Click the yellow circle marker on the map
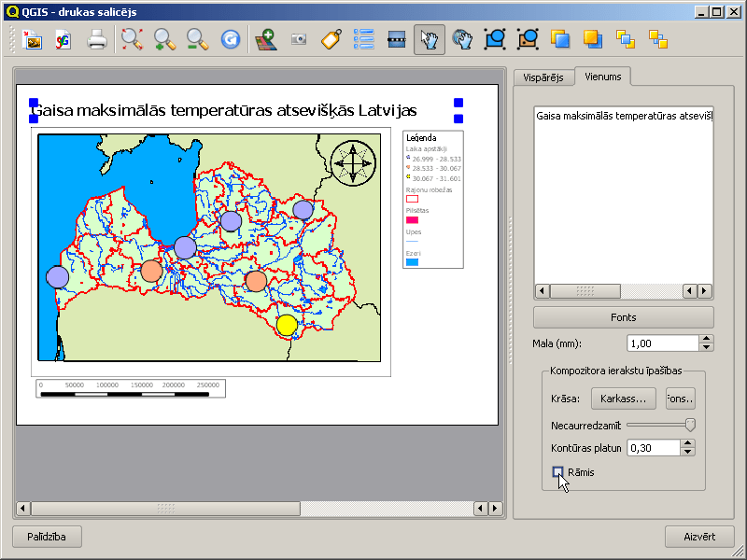 (x=287, y=325)
